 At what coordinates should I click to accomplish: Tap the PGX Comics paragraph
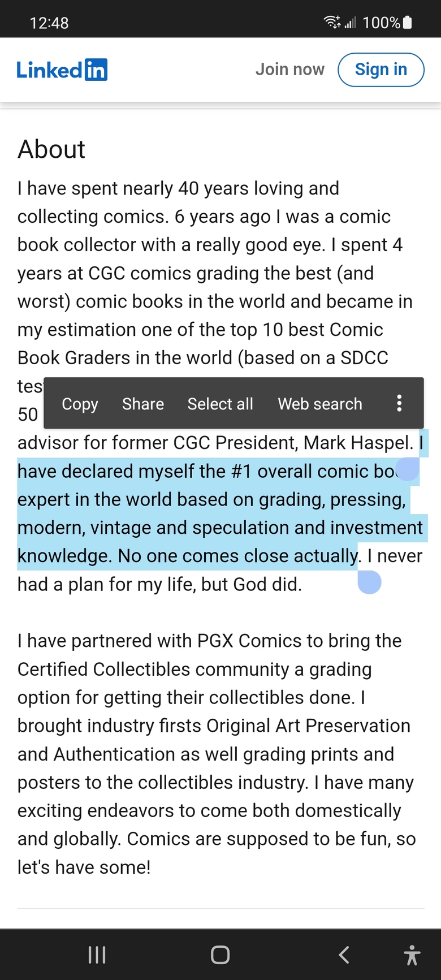tap(218, 754)
